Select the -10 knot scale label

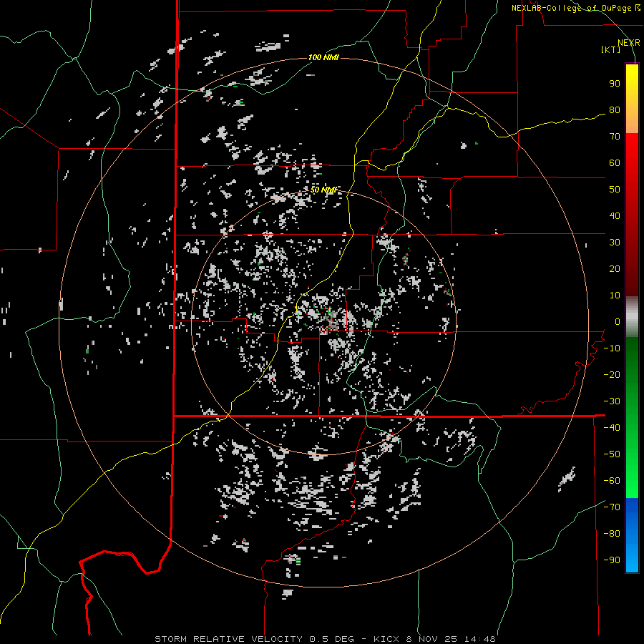(612, 348)
